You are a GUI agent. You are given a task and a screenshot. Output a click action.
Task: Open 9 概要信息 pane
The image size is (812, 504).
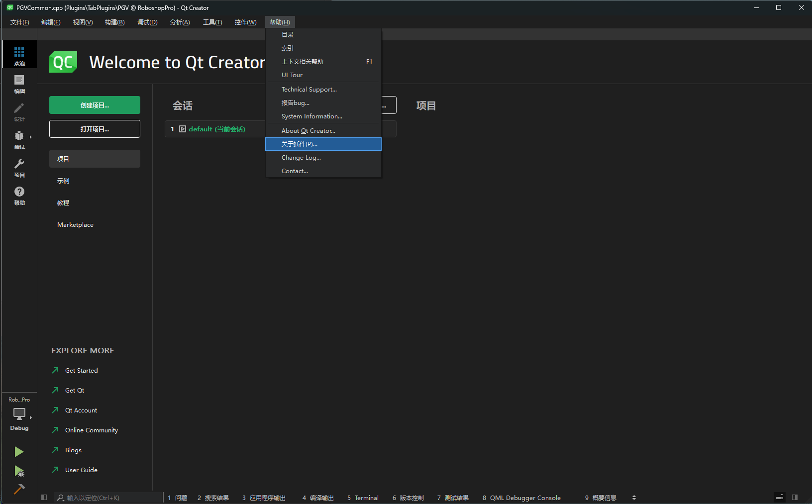pyautogui.click(x=601, y=498)
